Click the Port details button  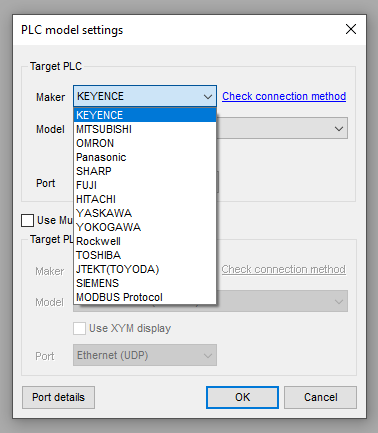58,397
